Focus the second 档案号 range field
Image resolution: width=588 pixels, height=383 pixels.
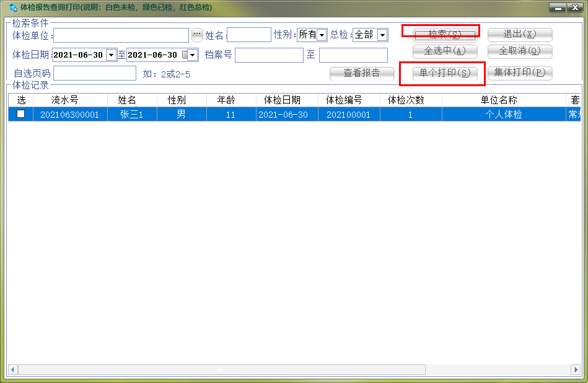(353, 55)
